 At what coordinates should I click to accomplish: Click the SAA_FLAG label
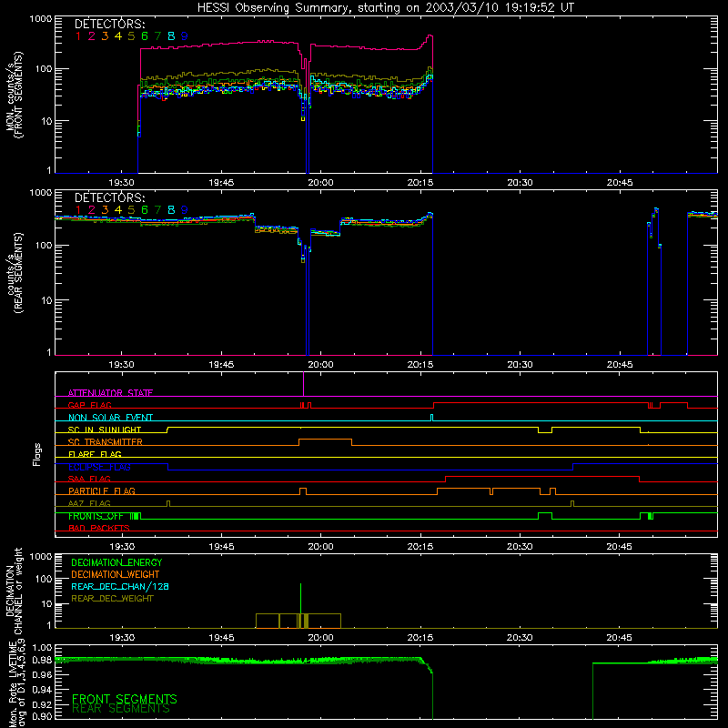pyautogui.click(x=89, y=479)
